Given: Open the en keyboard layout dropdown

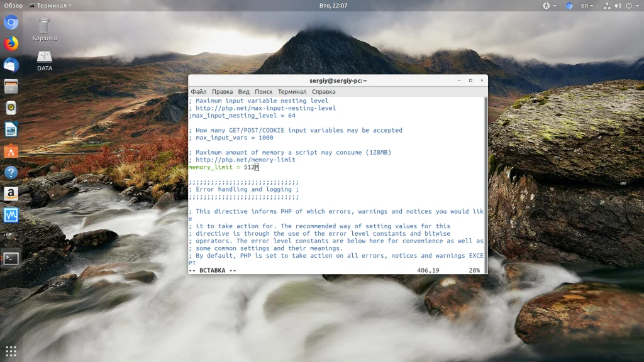Looking at the screenshot, I should (587, 6).
